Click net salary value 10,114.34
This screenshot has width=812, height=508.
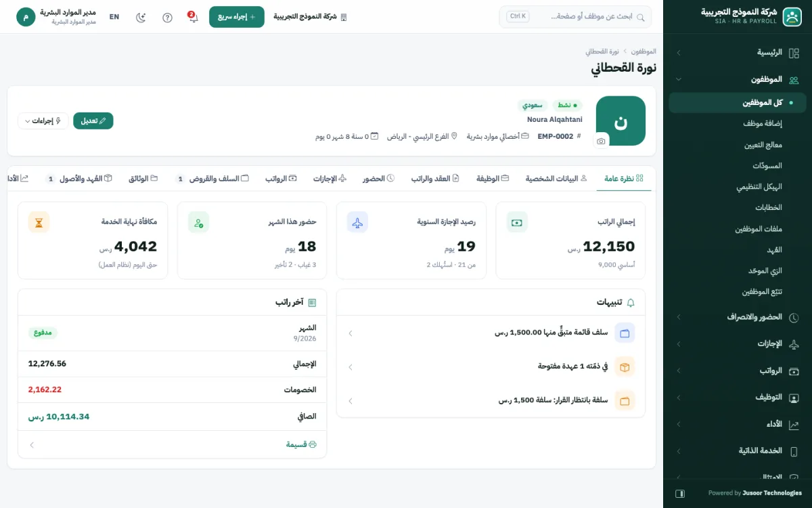coord(59,417)
